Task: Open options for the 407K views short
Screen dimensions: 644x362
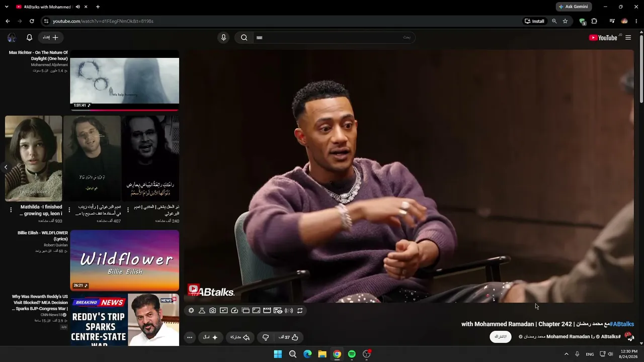Action: tap(69, 210)
